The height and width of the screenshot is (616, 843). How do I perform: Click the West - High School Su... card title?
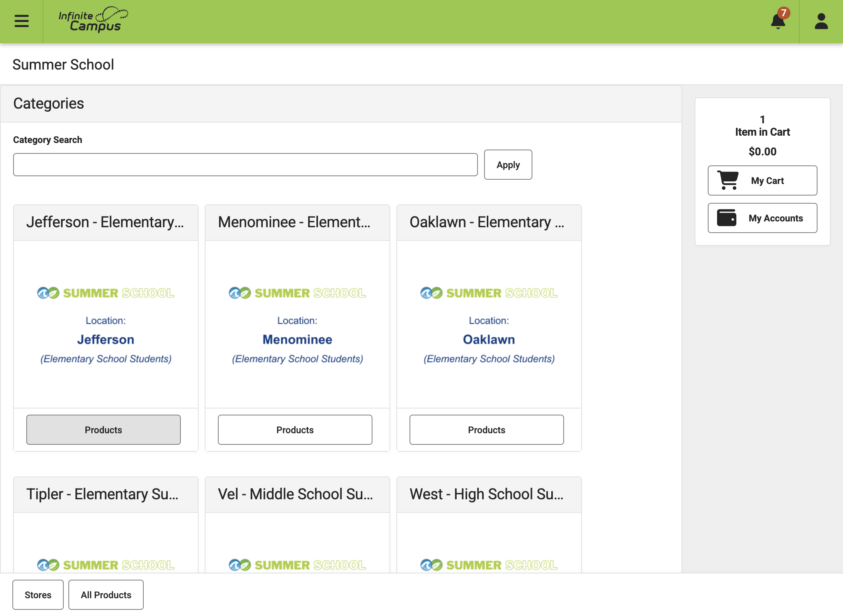point(487,494)
